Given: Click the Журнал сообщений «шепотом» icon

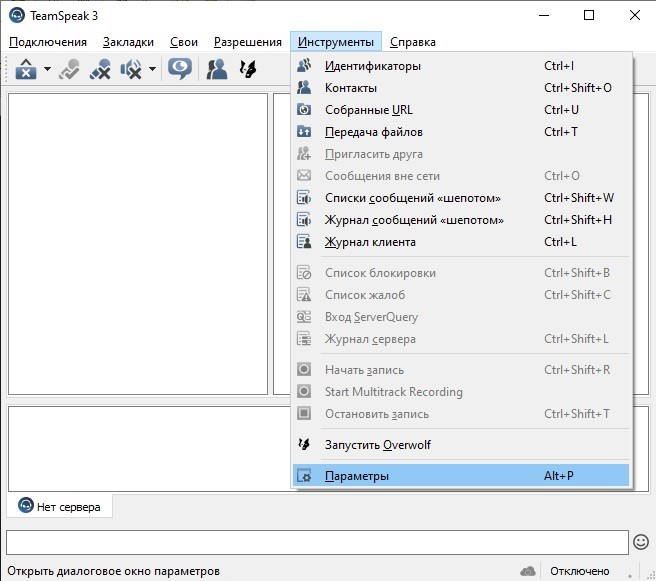Looking at the screenshot, I should [x=304, y=220].
